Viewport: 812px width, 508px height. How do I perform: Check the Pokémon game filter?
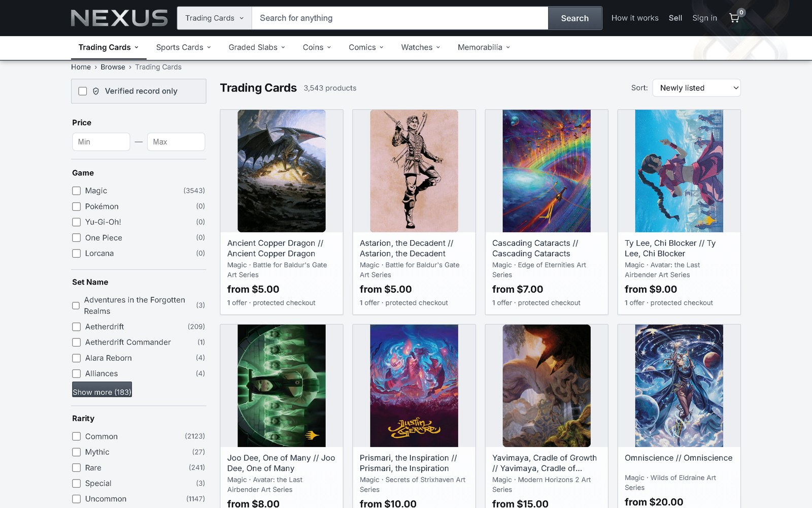(76, 207)
